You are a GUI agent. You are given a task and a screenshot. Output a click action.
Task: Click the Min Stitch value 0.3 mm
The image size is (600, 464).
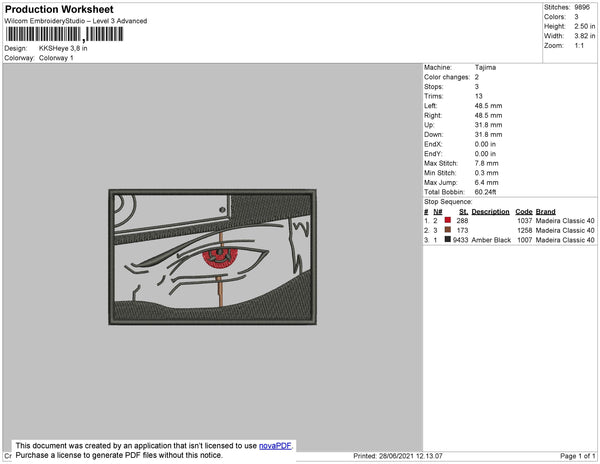click(486, 173)
